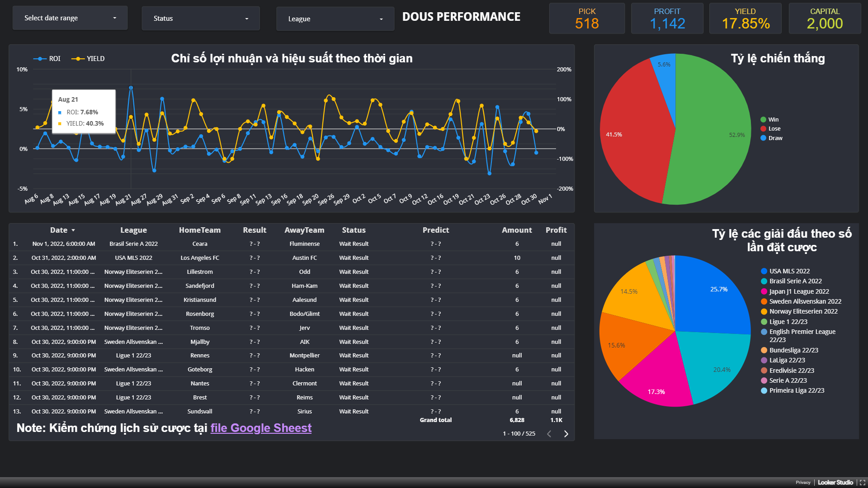The width and height of the screenshot is (868, 488).
Task: Expand the League filter dropdown
Action: pyautogui.click(x=335, y=19)
